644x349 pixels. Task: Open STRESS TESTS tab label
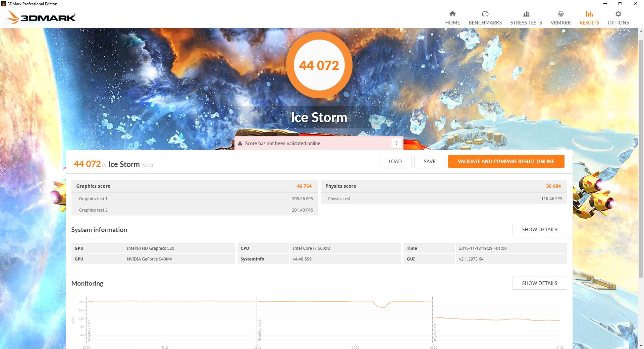pos(526,23)
